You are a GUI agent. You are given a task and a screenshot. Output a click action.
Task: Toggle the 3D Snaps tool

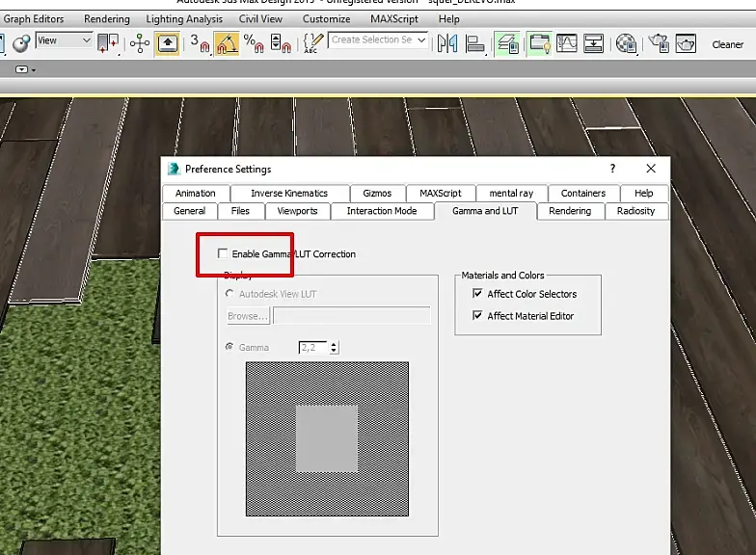pos(201,43)
